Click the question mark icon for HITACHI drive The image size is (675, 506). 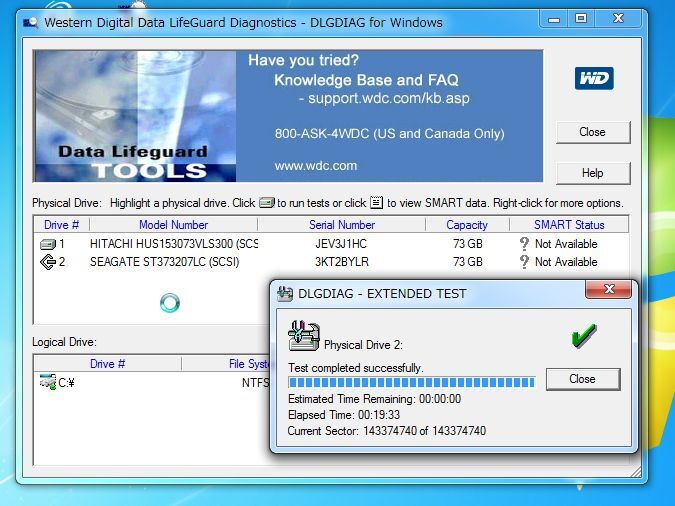pos(524,244)
